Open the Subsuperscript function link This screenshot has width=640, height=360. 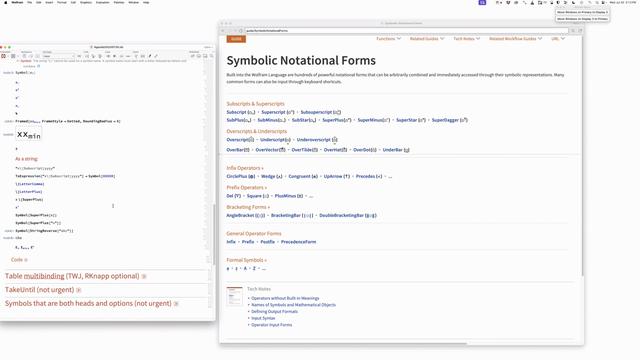click(x=321, y=112)
